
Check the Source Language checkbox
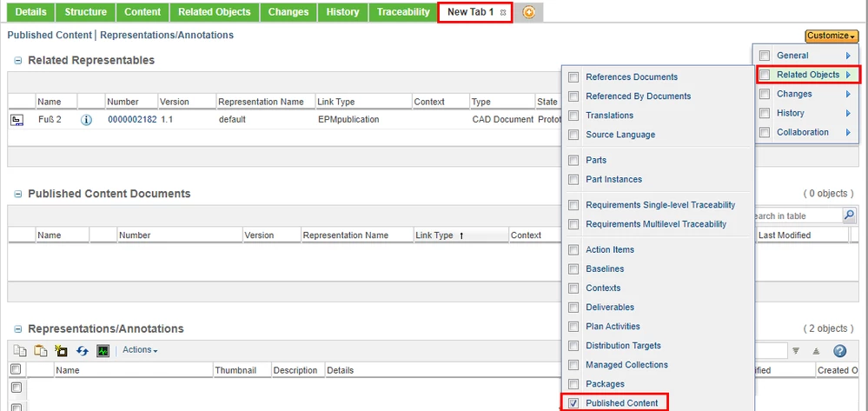(574, 135)
